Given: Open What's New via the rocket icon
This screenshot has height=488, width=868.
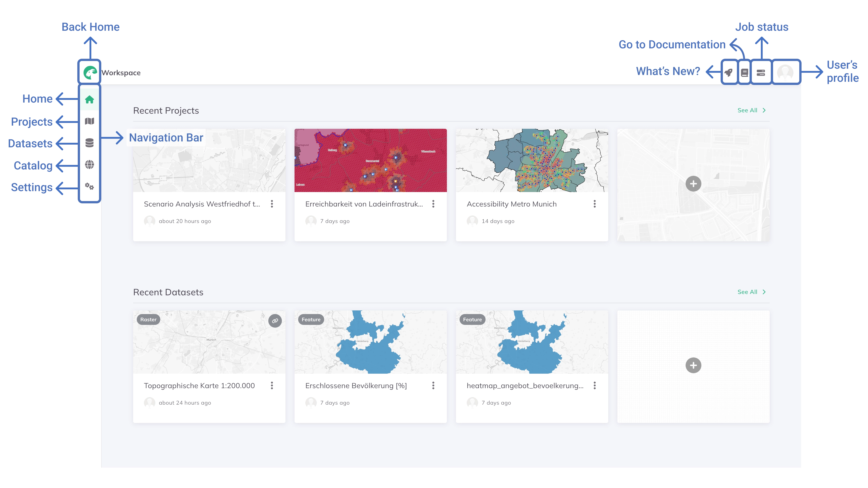Looking at the screenshot, I should click(x=729, y=72).
